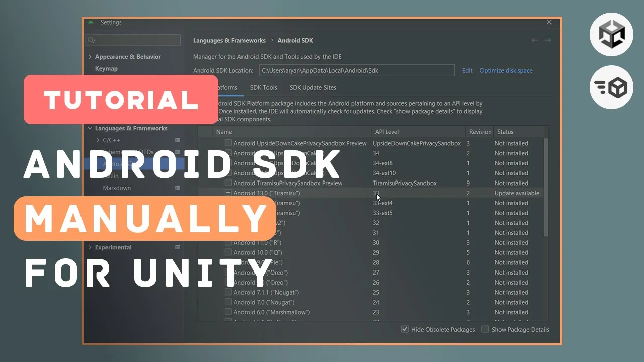Click the project-level icon beside C/C++
The height and width of the screenshot is (362, 644).
pyautogui.click(x=177, y=140)
